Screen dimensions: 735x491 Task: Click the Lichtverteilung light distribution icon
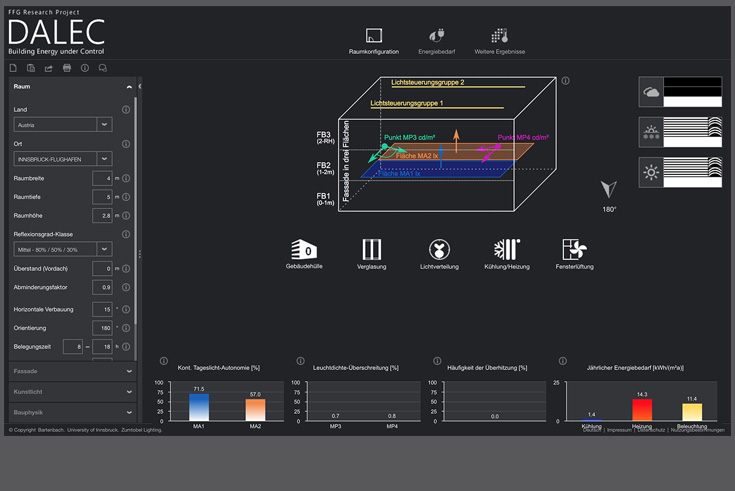[438, 249]
